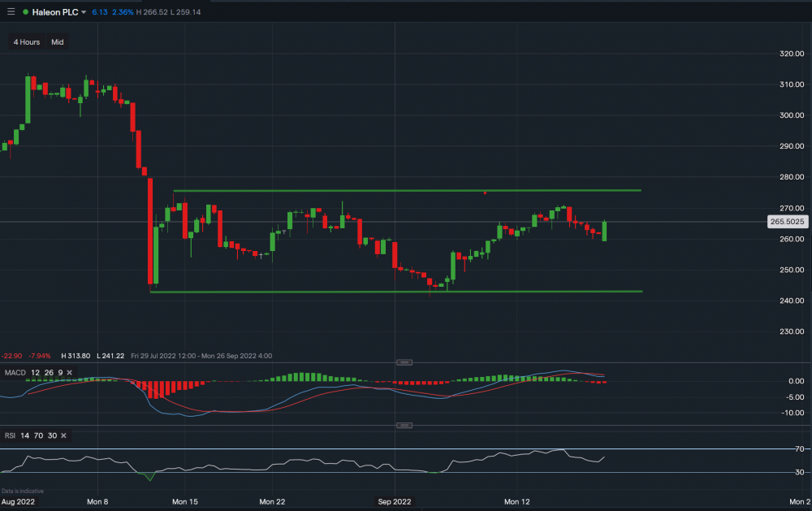Remove the MACD indicator via its X icon
Viewport: 812px width, 511px height.
click(x=69, y=374)
